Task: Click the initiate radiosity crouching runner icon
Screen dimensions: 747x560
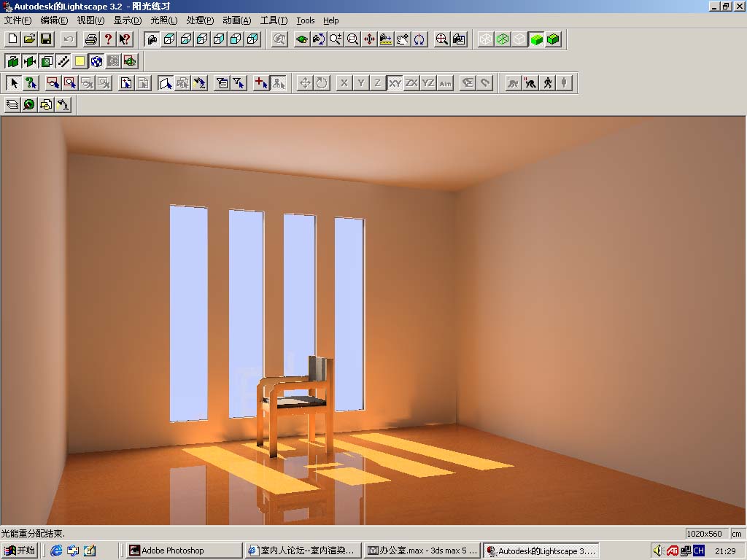Action: pyautogui.click(x=513, y=83)
